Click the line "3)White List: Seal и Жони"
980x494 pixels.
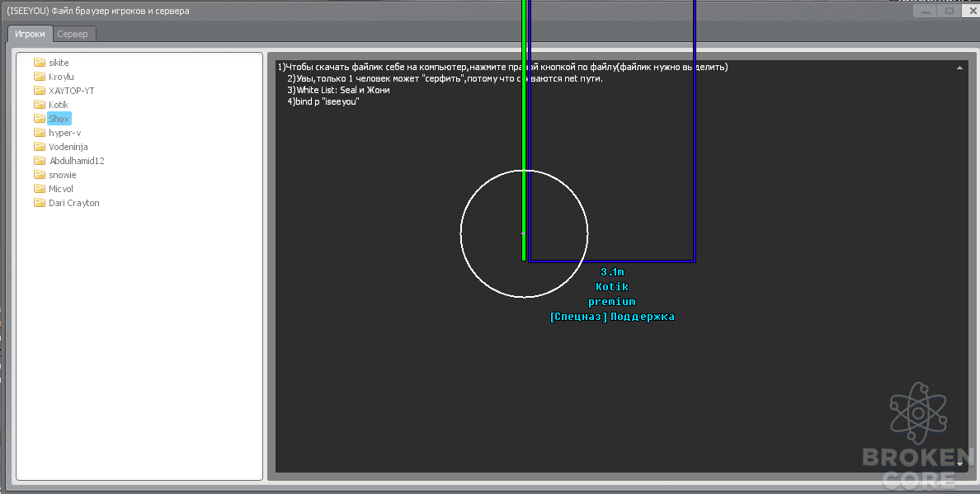coord(338,90)
